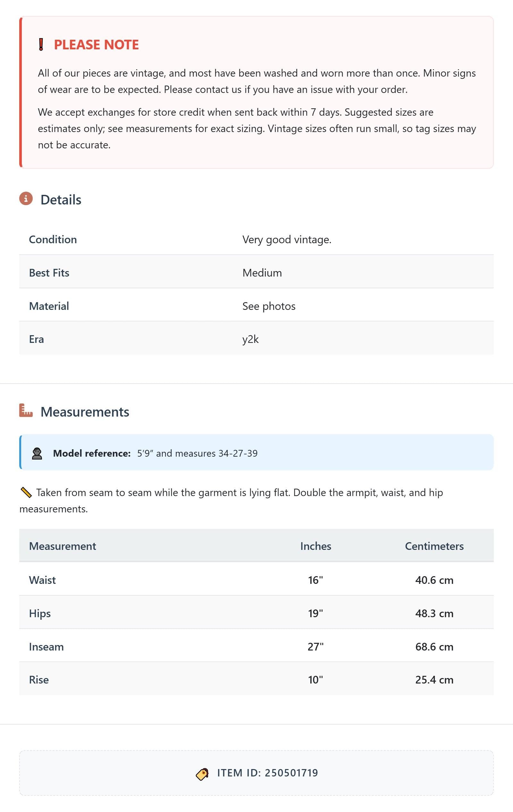Select the Waist 16" inches cell
The width and height of the screenshot is (513, 812).
coord(315,580)
